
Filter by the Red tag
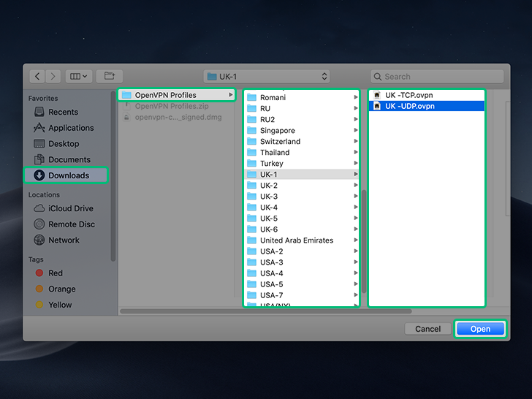point(56,273)
